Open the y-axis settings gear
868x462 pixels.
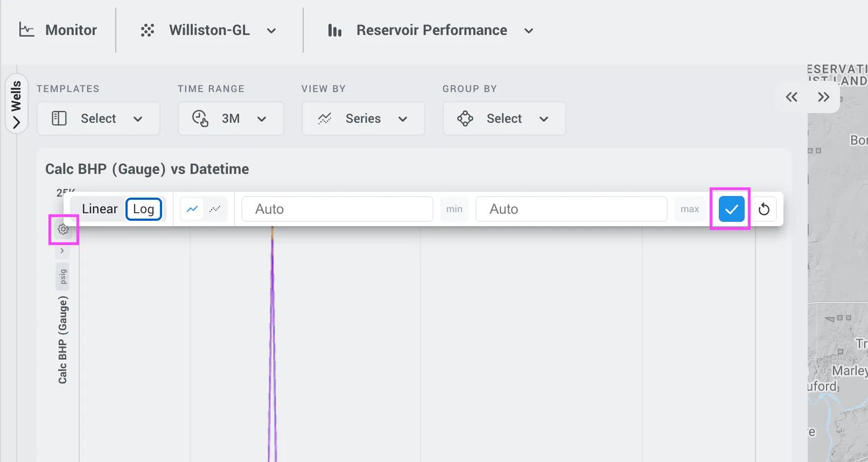[x=64, y=229]
